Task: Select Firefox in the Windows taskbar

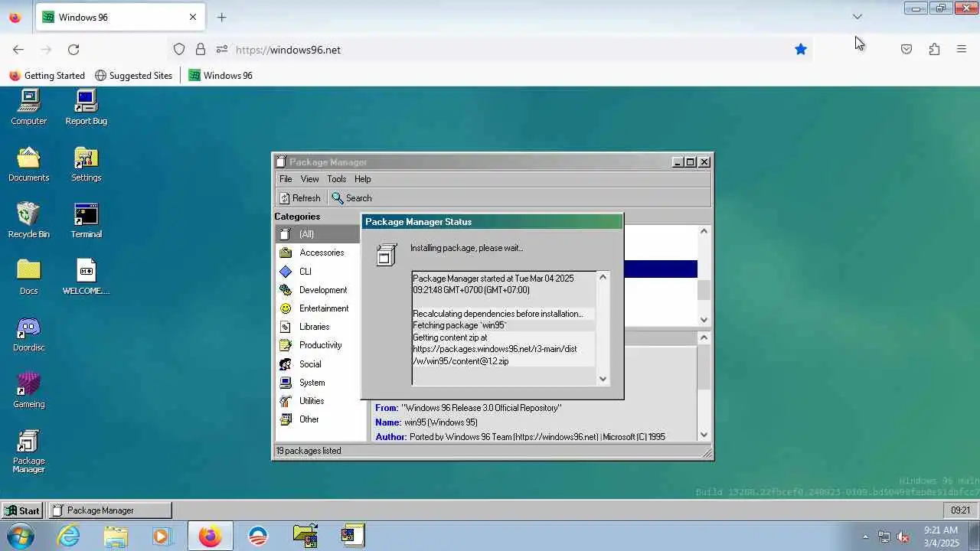Action: (x=210, y=536)
